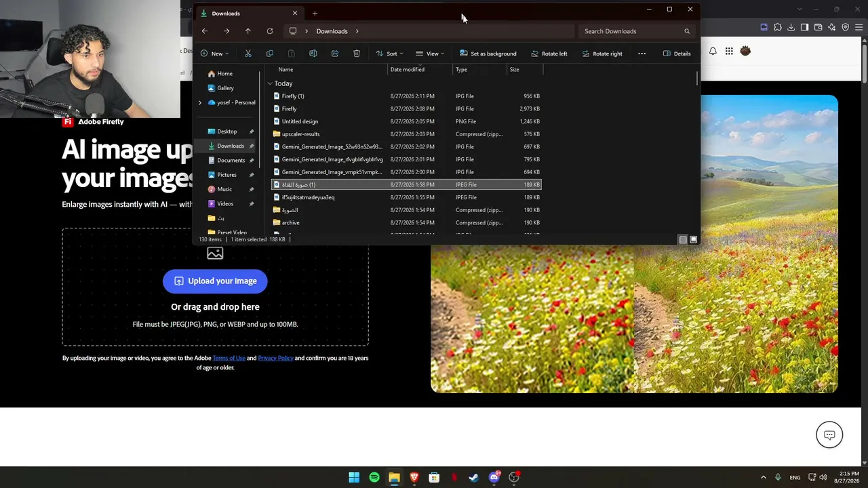Select the if5uj4tsatmadeyua3eq file
This screenshot has width=868, height=488.
coord(406,197)
